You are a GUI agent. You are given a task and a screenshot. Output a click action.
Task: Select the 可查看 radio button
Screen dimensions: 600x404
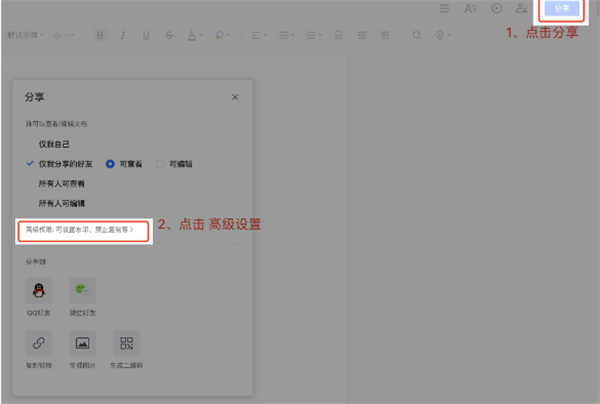point(111,163)
